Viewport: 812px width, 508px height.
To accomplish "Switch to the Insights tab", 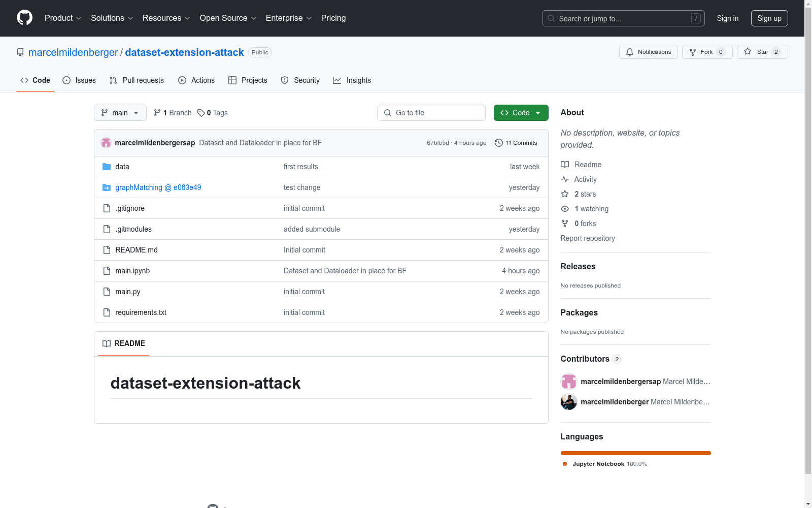I will tap(352, 80).
